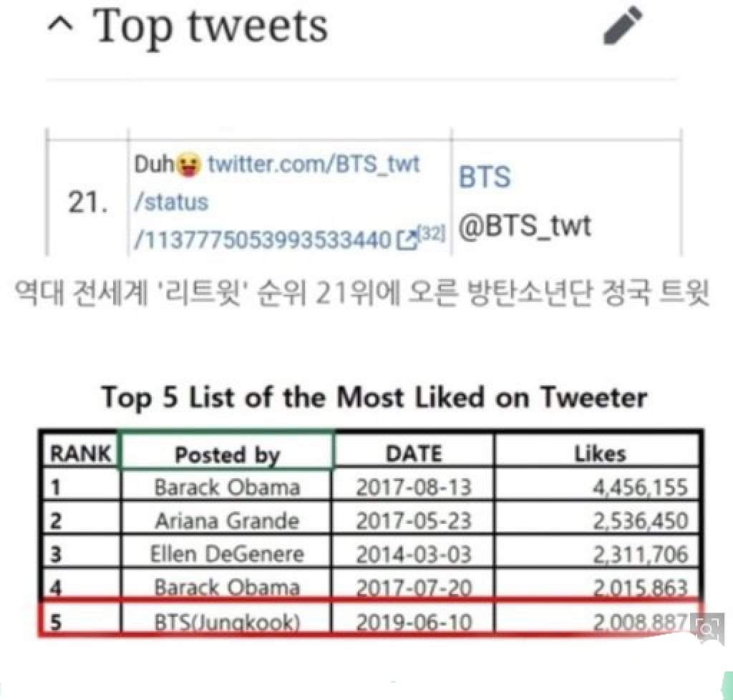Click the pencil edit icon
The width and height of the screenshot is (733, 700).
[623, 25]
